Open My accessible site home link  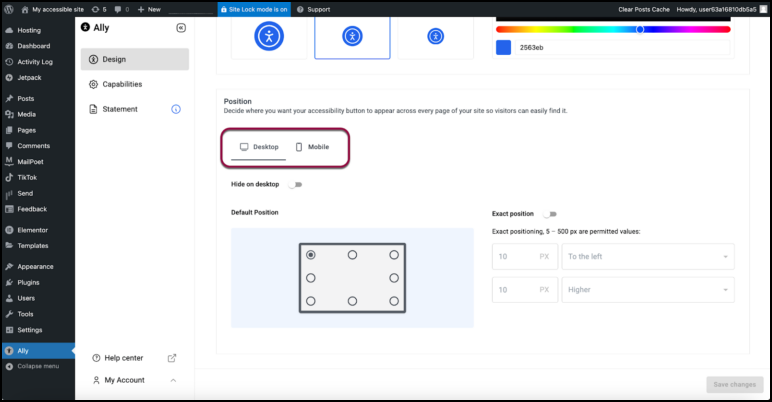[53, 9]
